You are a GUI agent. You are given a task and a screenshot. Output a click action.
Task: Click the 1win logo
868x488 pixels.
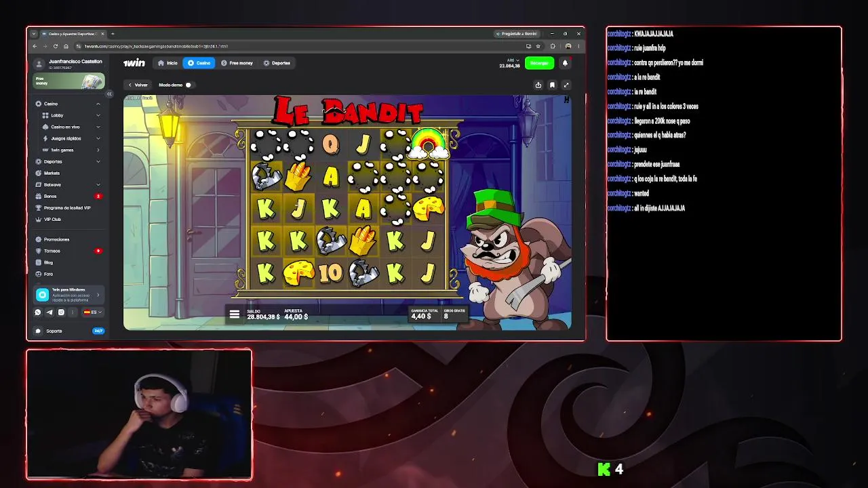(x=134, y=63)
